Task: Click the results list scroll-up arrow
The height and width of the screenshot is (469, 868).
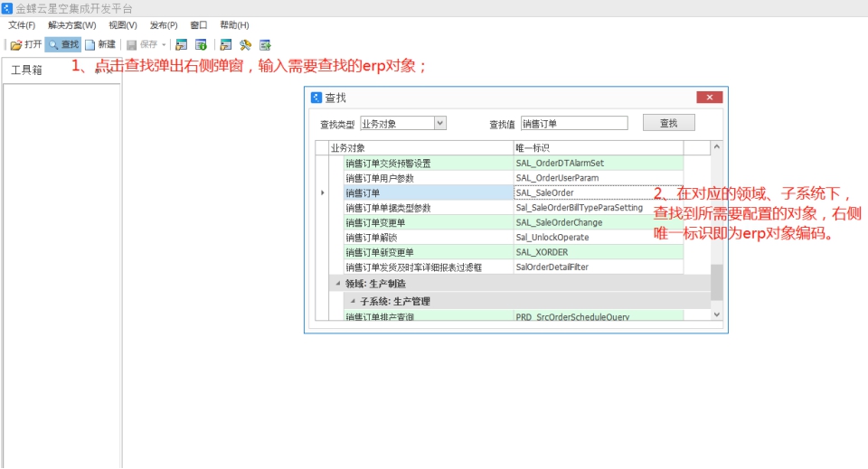Action: click(716, 147)
